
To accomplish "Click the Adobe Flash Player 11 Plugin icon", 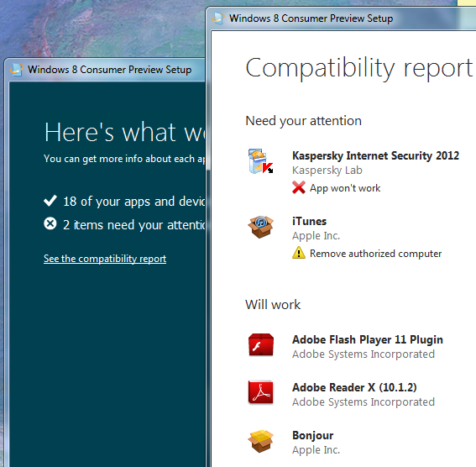I will 261,345.
